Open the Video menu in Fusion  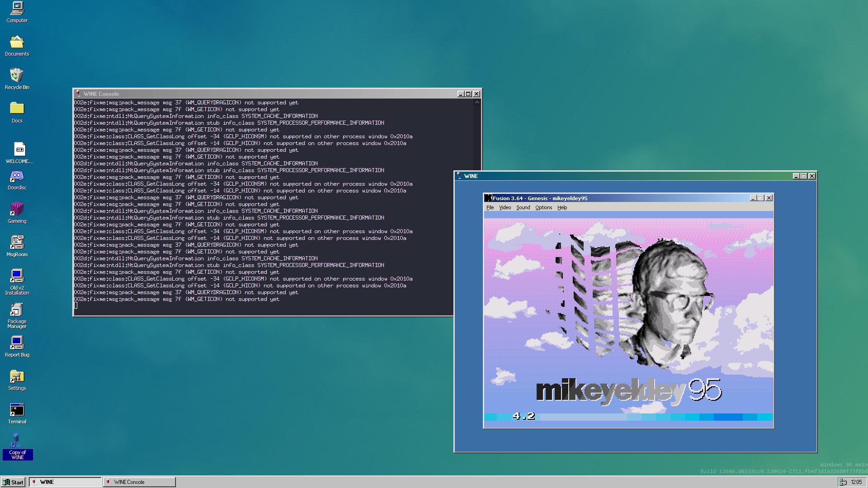[x=505, y=207]
